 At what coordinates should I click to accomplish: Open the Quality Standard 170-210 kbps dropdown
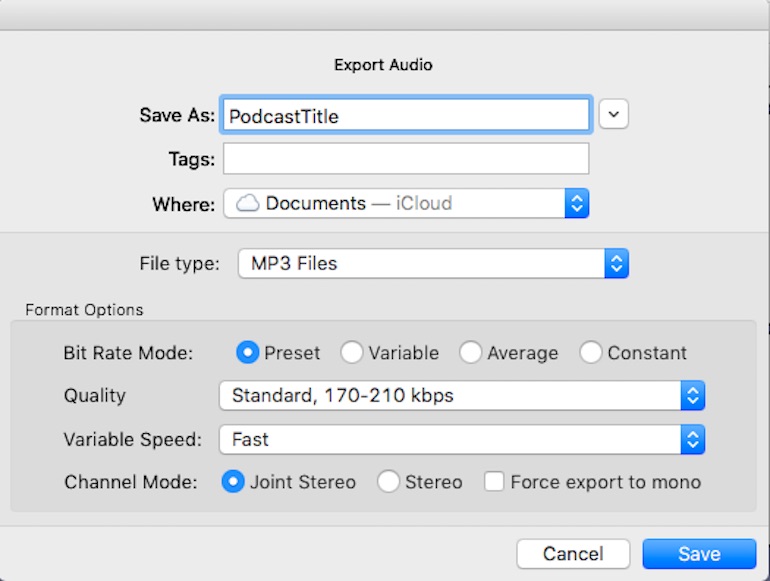(462, 395)
